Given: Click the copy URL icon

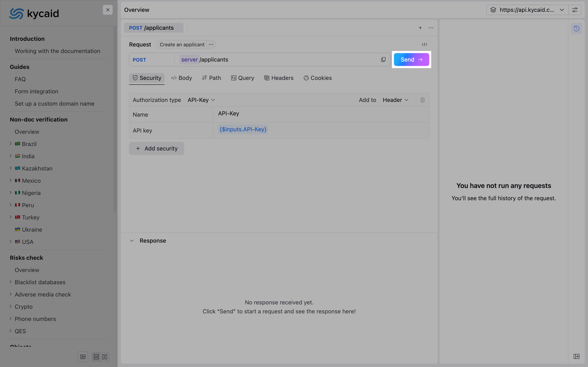Looking at the screenshot, I should (x=383, y=60).
